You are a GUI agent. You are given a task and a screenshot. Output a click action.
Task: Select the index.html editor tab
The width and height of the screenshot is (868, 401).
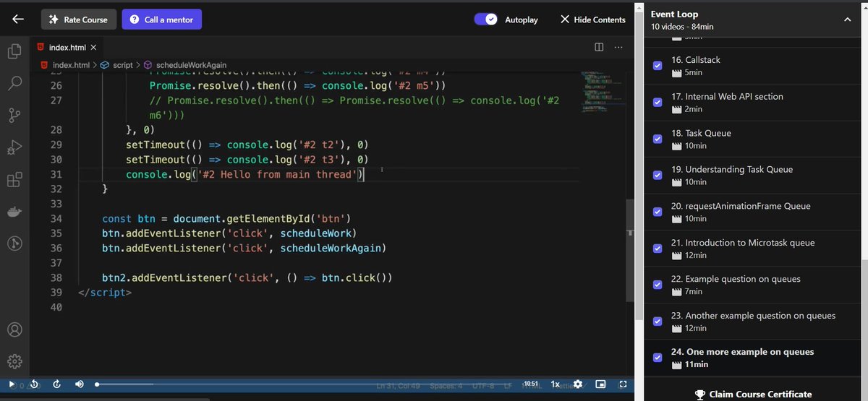pos(67,48)
